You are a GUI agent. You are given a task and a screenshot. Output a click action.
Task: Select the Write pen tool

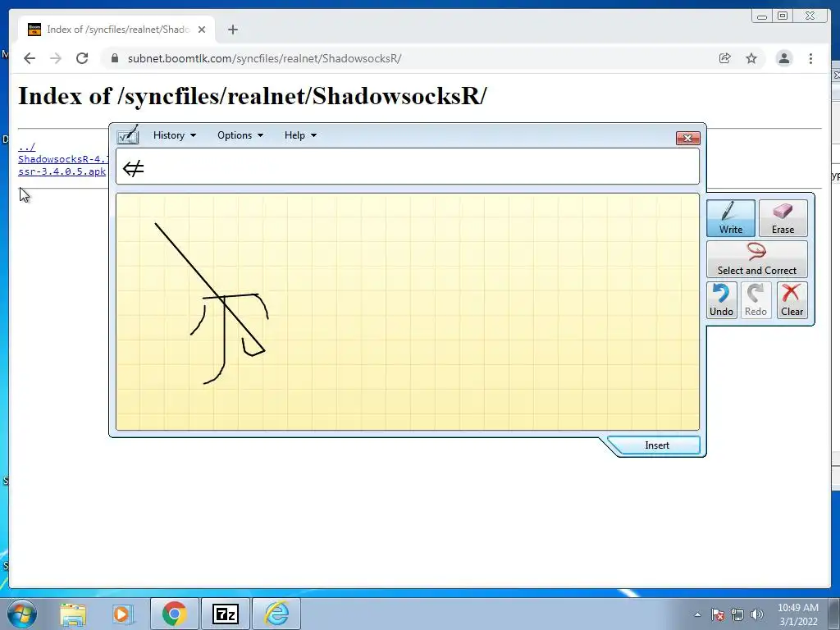click(x=731, y=218)
